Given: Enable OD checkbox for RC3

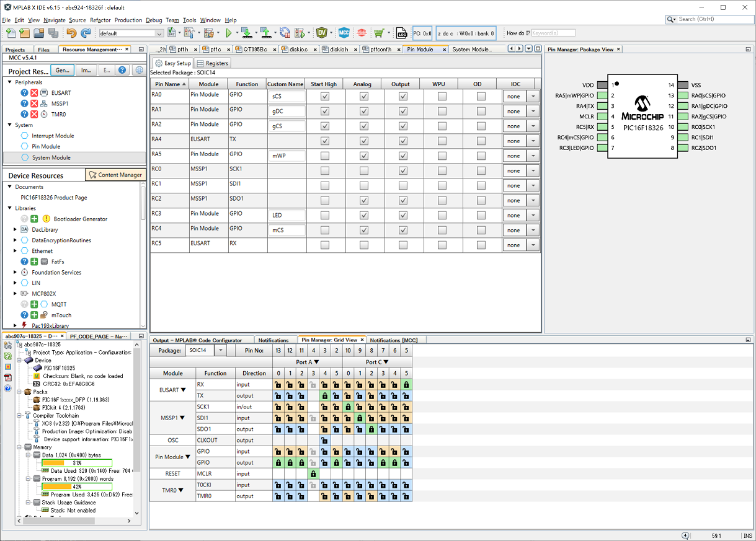Looking at the screenshot, I should 481,215.
